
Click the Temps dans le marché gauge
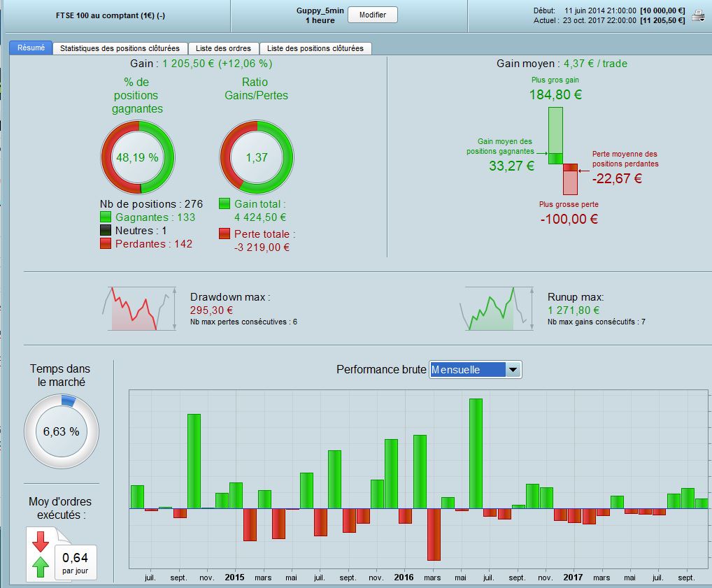(x=62, y=431)
